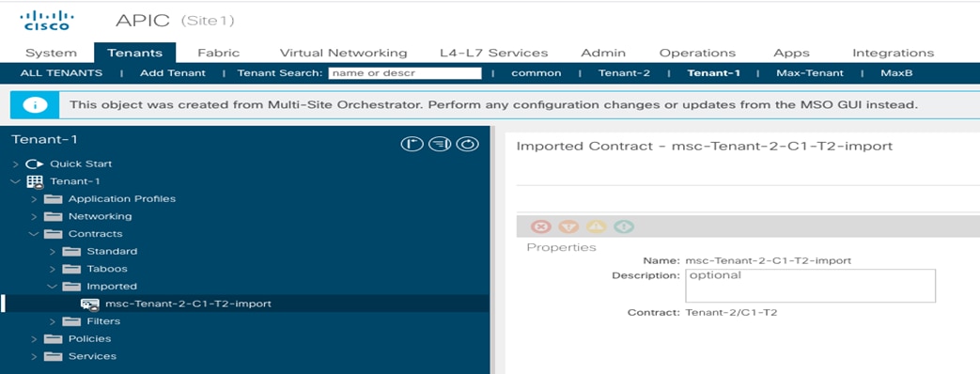
Task: Open the MaxB tenant link
Action: [897, 73]
